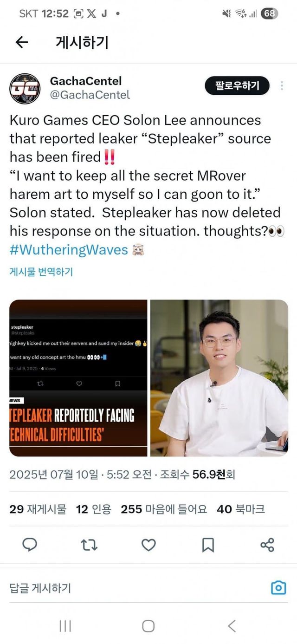This screenshot has width=297, height=644.
Task: View the 12 인용 quotes list
Action: tap(94, 509)
